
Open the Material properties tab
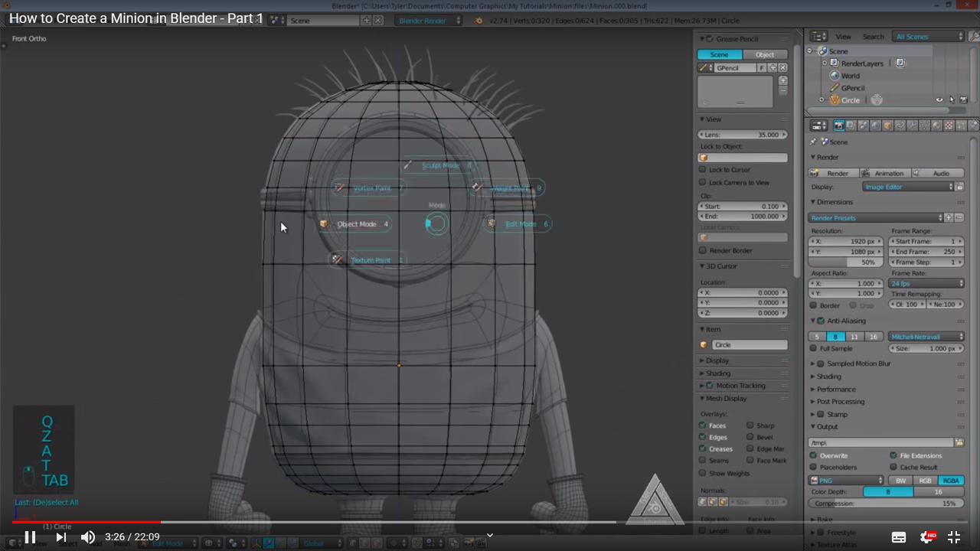click(937, 126)
